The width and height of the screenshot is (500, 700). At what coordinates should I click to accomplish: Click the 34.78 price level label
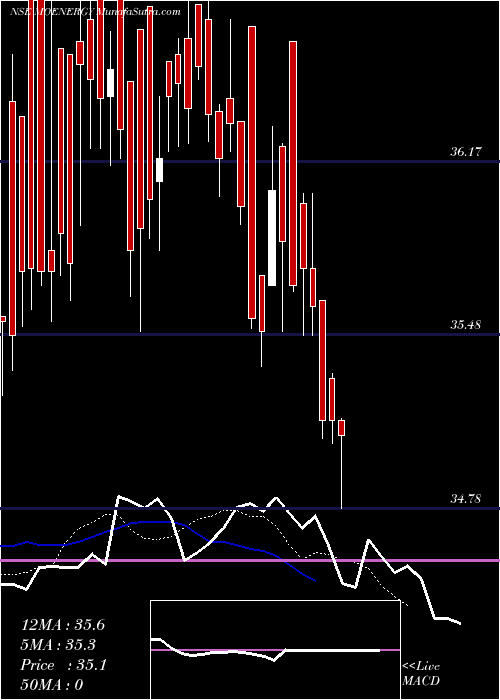pos(465,499)
